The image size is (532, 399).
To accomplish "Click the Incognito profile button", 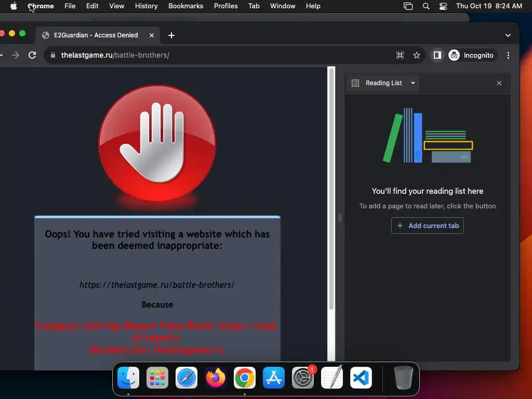I will [472, 55].
